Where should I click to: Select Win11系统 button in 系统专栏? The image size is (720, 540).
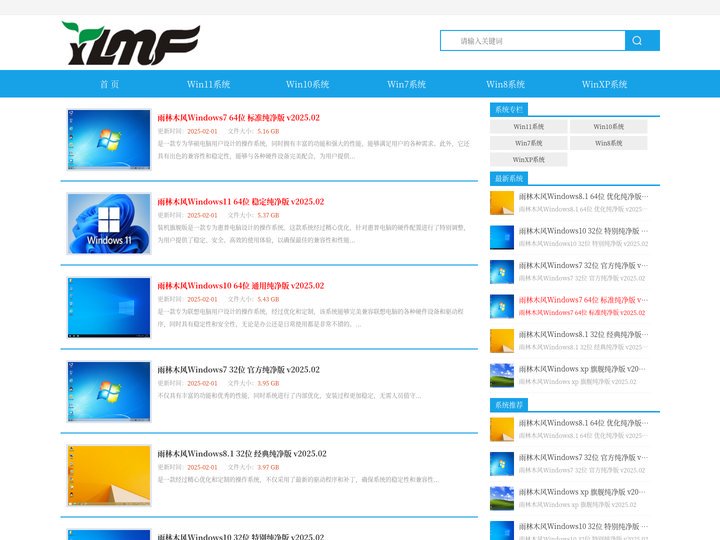tap(529, 126)
